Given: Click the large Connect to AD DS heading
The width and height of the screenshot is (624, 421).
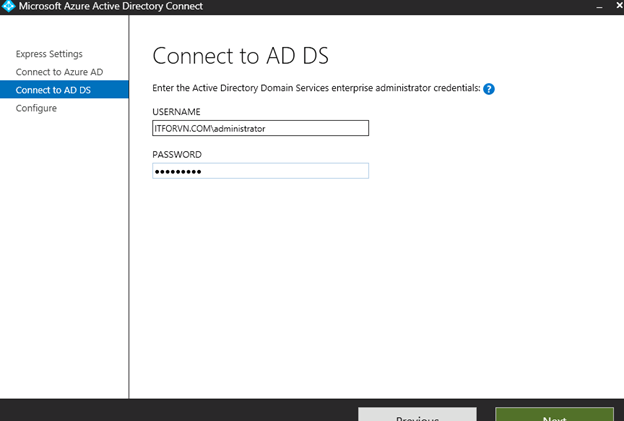Looking at the screenshot, I should [239, 56].
